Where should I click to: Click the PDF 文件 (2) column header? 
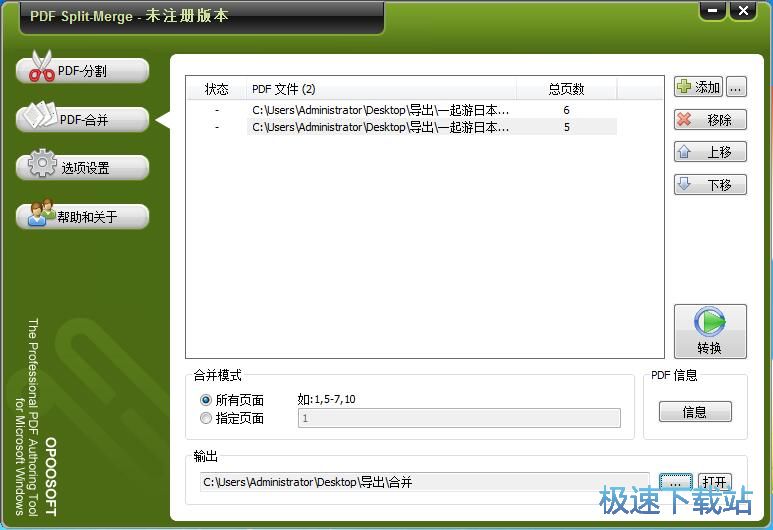pos(381,89)
